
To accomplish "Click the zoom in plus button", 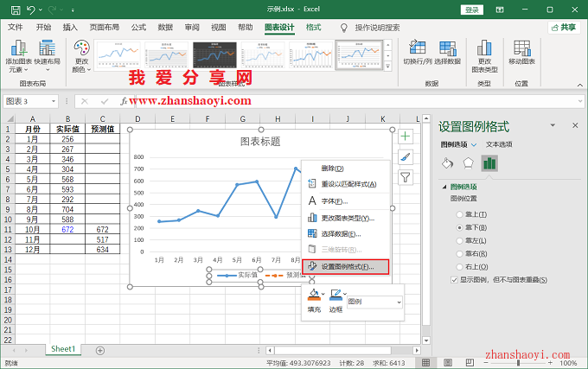I will pyautogui.click(x=550, y=363).
